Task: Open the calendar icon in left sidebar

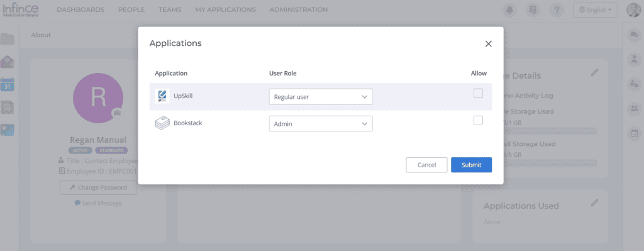Action: pos(8,85)
